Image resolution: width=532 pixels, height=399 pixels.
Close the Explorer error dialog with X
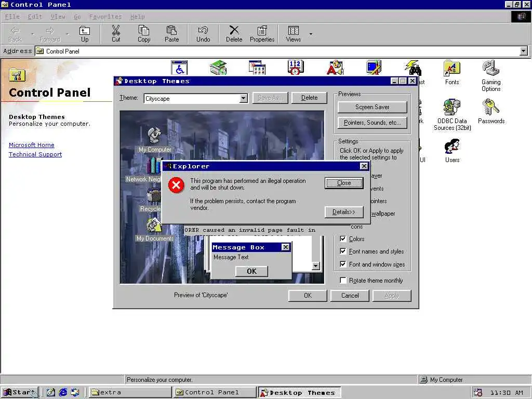point(364,166)
